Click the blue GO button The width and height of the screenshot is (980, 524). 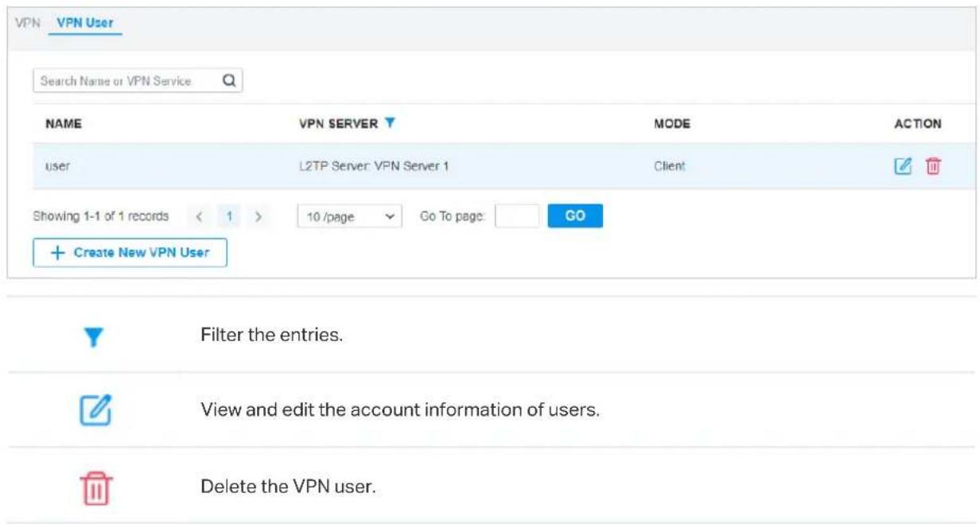[x=575, y=215]
